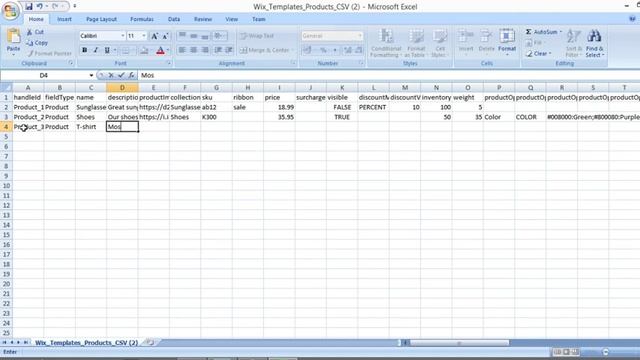Open the Alignment dialog launcher
Image resolution: width=640 pixels, height=360 pixels.
[x=293, y=63]
